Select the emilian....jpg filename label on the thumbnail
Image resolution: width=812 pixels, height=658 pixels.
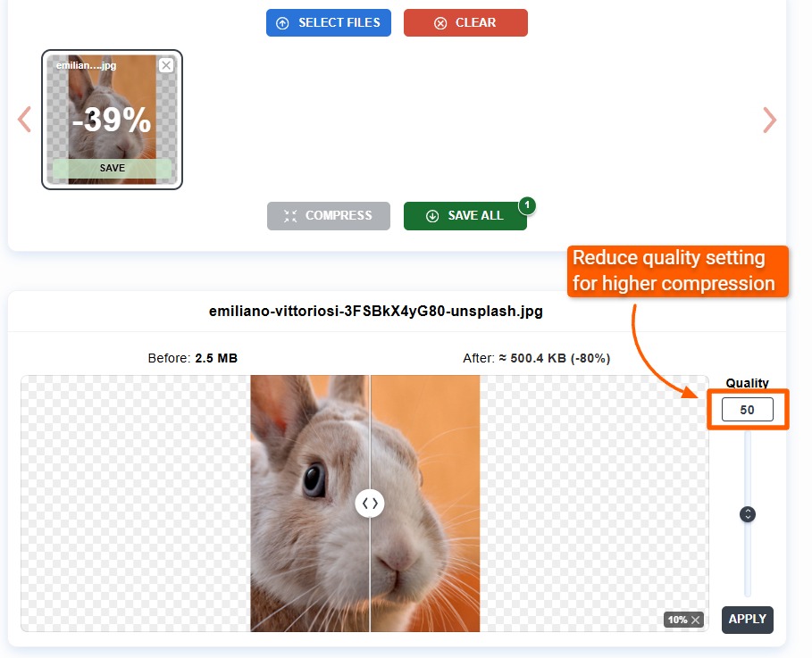(86, 64)
